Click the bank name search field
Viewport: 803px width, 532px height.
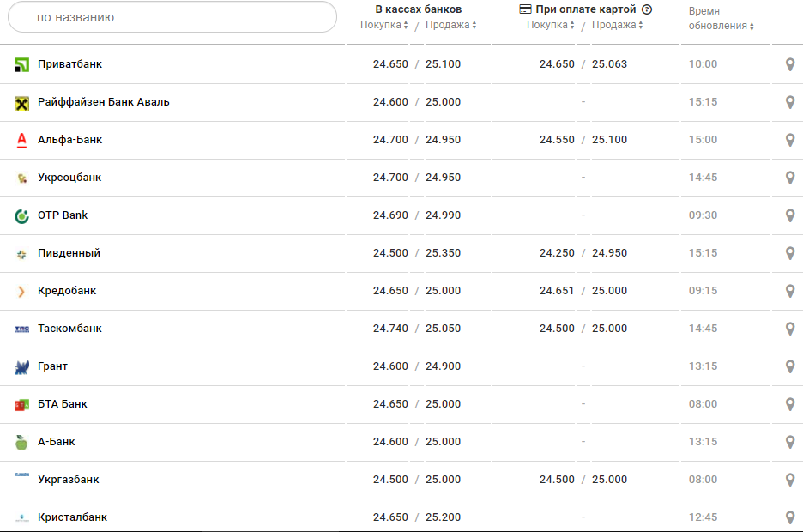(172, 17)
